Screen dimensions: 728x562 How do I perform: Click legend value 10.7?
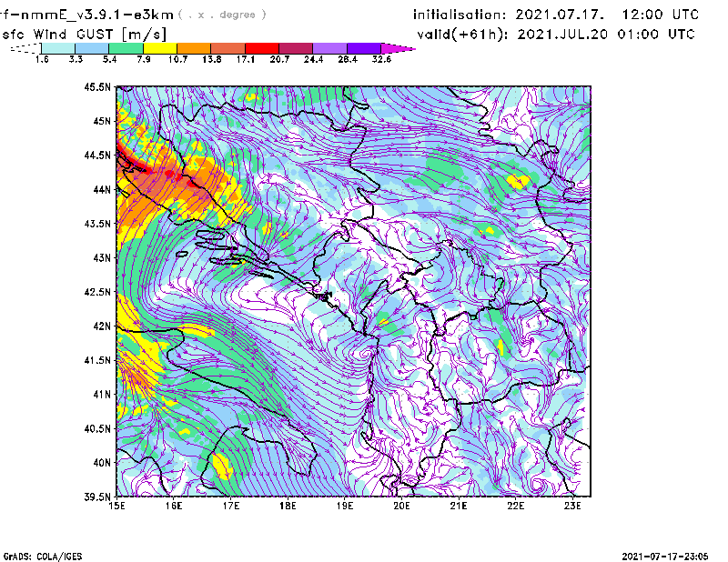(x=177, y=59)
